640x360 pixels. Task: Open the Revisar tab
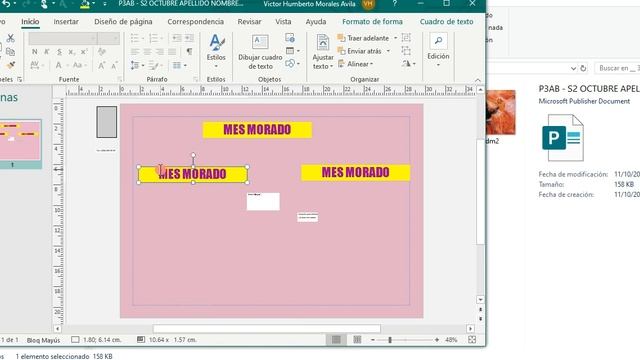pyautogui.click(x=249, y=22)
